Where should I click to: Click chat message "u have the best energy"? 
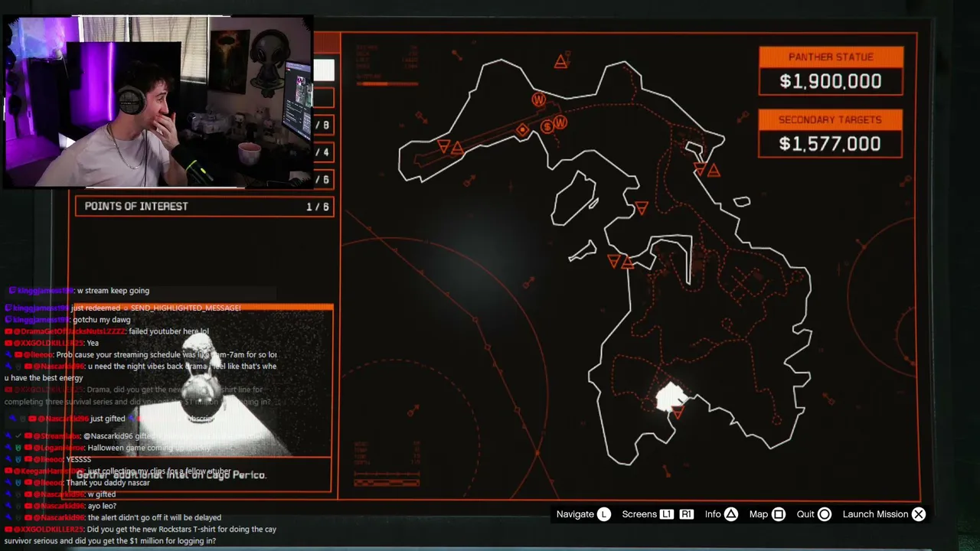pos(44,378)
